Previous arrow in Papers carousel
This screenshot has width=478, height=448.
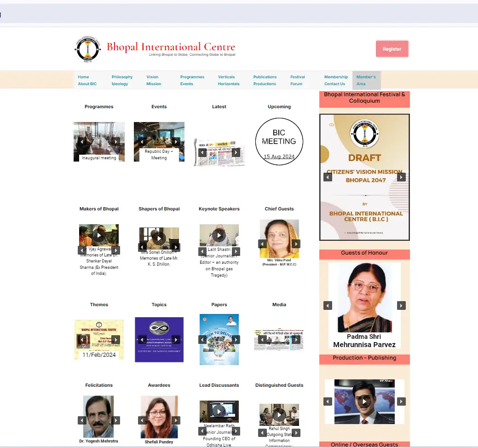[202, 339]
